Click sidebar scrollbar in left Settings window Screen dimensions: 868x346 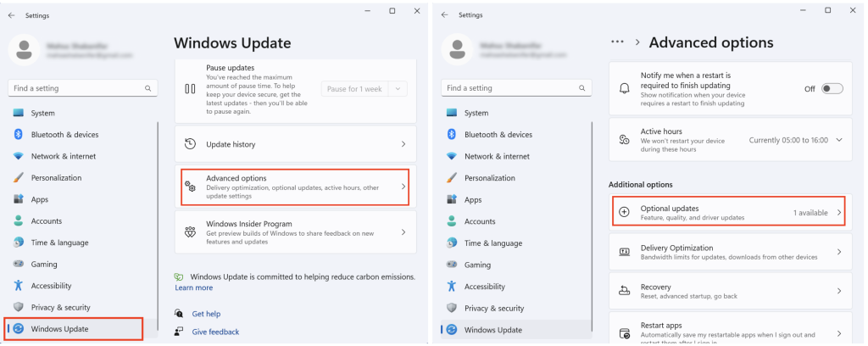pos(159,224)
